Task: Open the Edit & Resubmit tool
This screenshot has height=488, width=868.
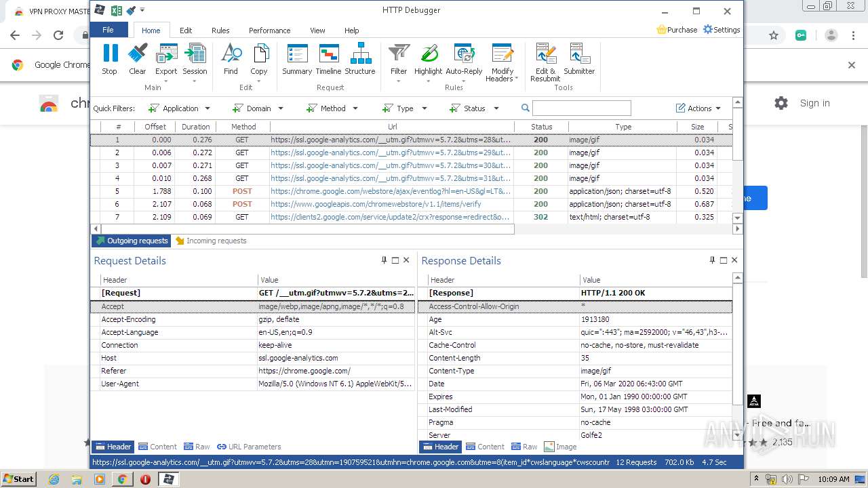Action: point(545,53)
